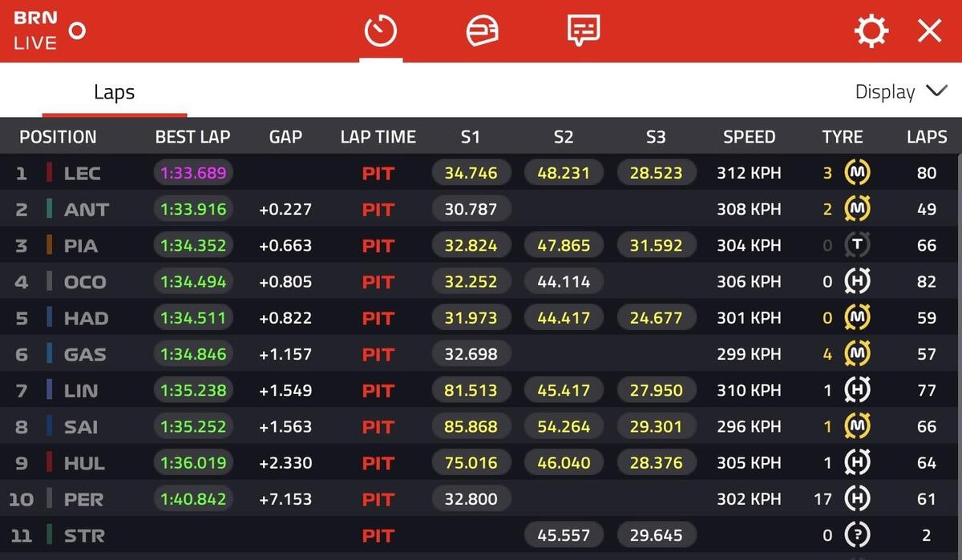Click the Speed column header
Viewport: 962px width, 560px height.
749,137
